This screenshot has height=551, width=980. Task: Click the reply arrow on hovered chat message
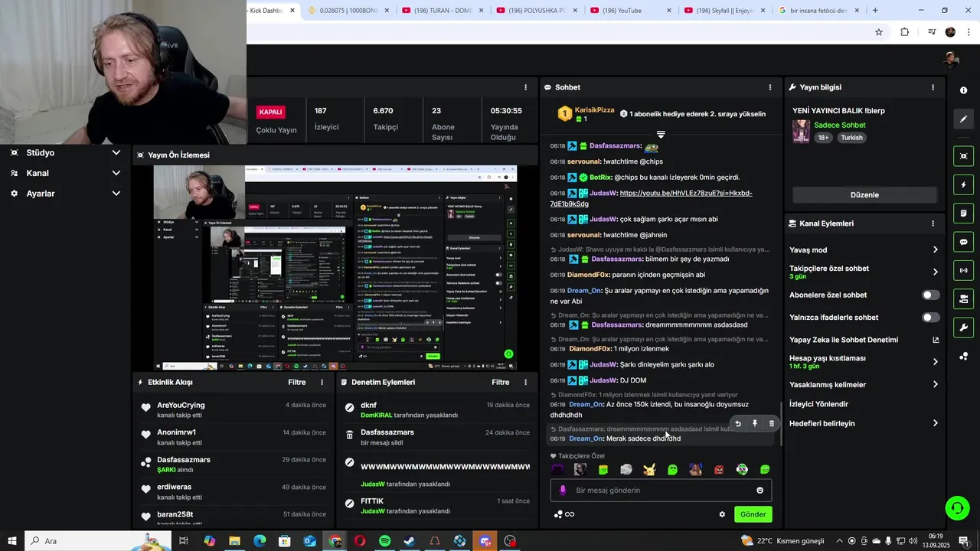738,423
